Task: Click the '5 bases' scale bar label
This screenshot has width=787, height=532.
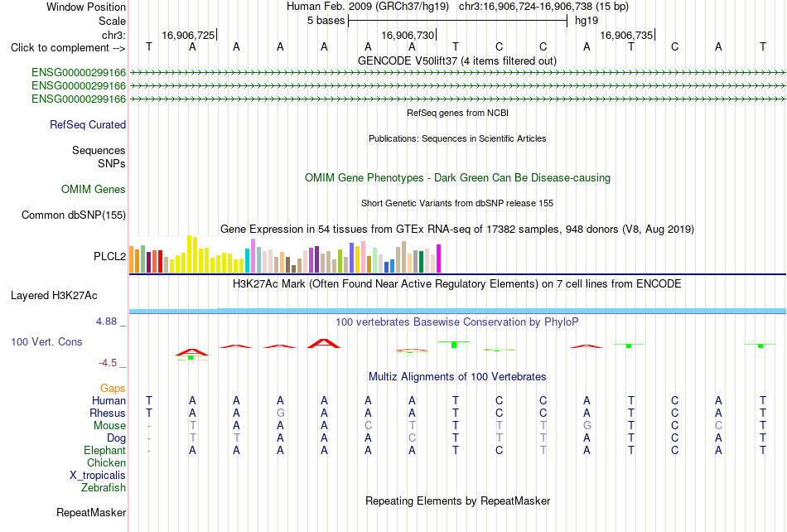Action: (x=326, y=21)
